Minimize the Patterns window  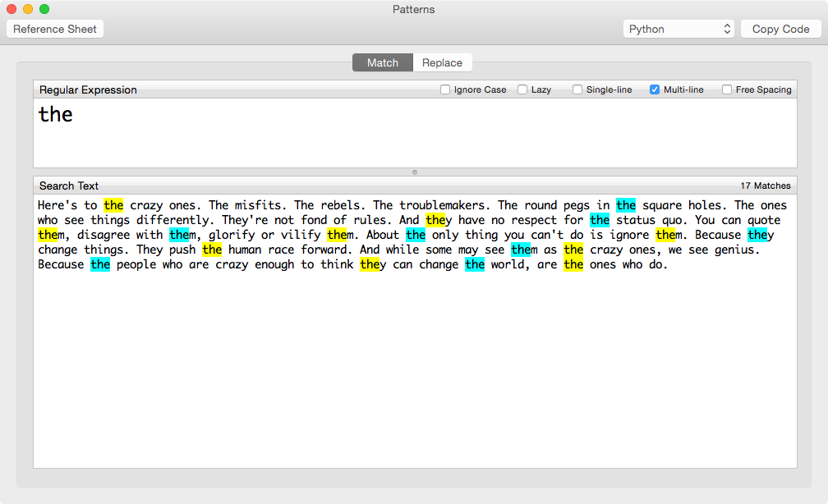click(x=28, y=9)
